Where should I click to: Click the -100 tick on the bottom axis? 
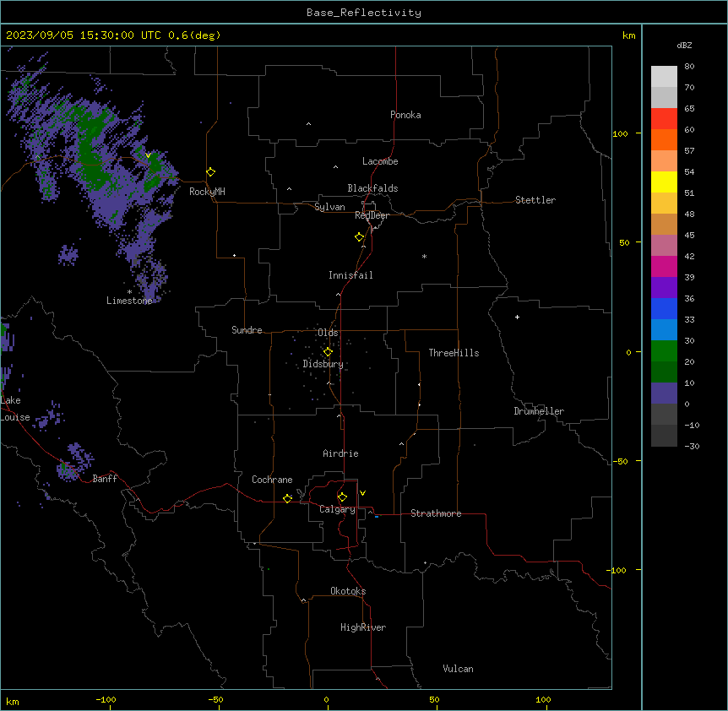pos(106,699)
